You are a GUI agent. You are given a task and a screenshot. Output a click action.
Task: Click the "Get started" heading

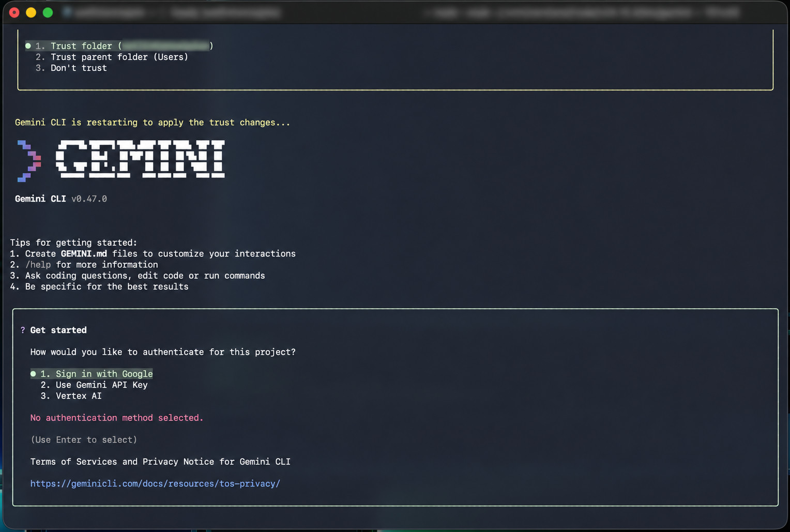tap(58, 330)
